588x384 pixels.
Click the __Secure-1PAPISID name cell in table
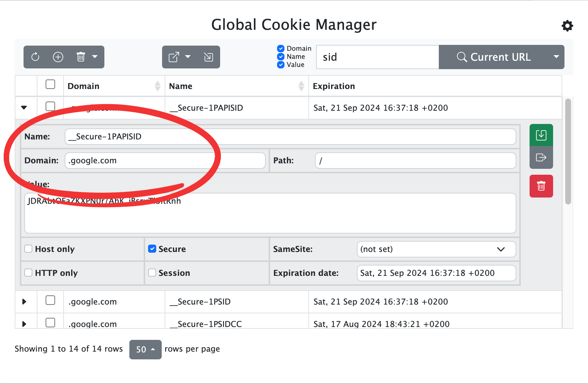point(237,108)
